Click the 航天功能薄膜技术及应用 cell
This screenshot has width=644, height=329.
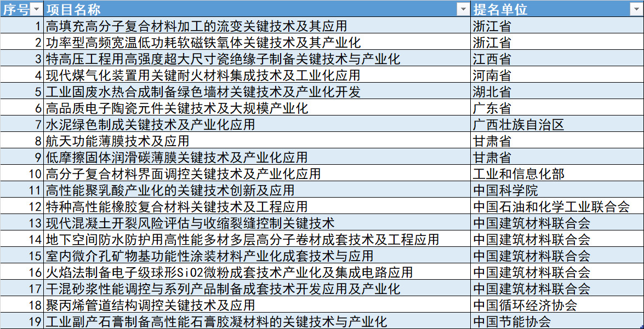[117, 141]
